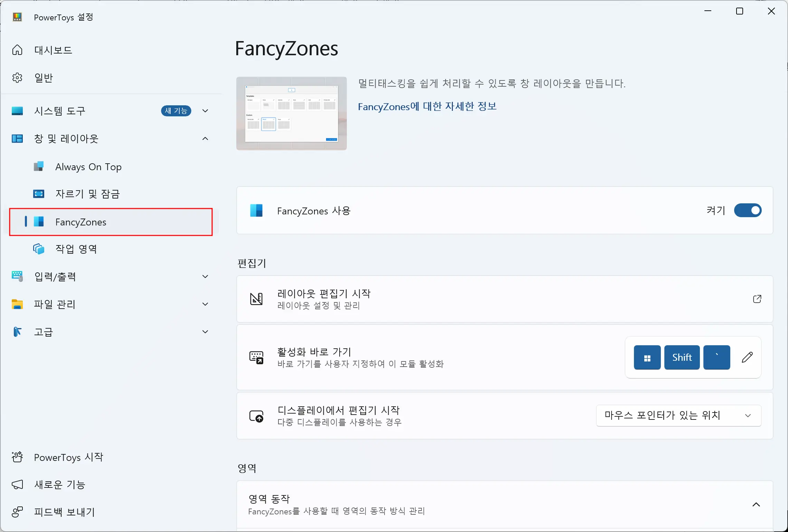Select the 자르기 및 잠금 sidebar icon
The height and width of the screenshot is (532, 788).
click(x=38, y=194)
